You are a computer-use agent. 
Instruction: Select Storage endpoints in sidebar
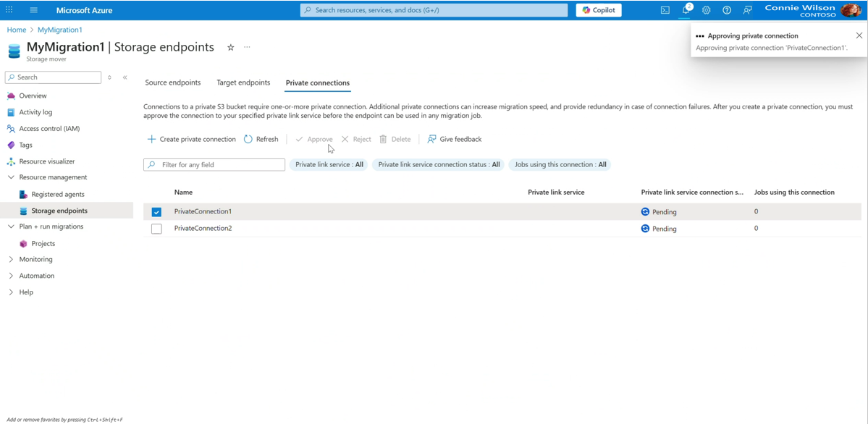[59, 211]
